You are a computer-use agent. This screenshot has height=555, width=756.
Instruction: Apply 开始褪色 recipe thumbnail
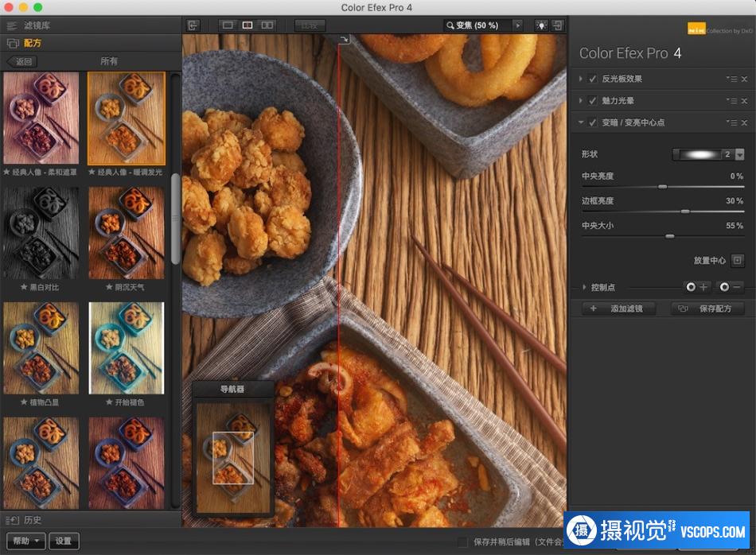pos(127,347)
